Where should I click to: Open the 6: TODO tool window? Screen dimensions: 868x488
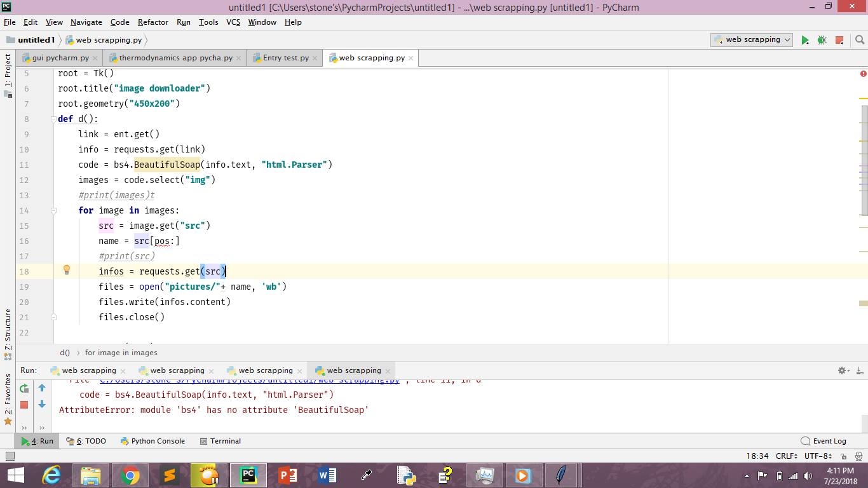point(86,441)
